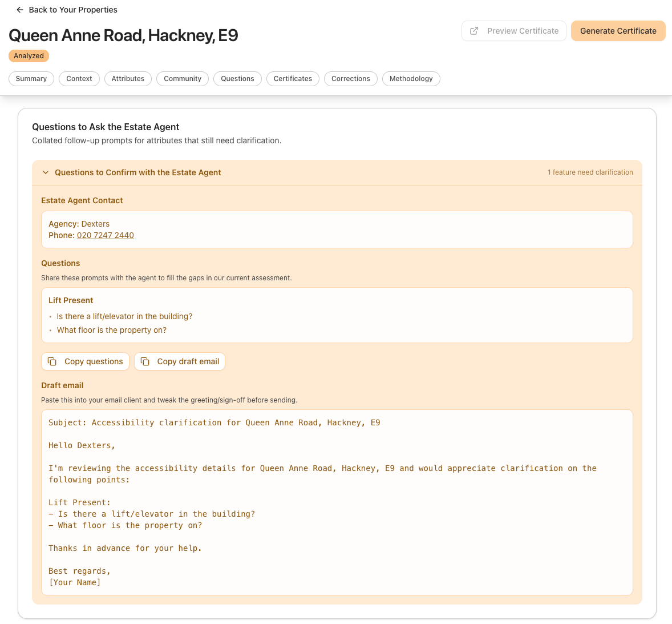Click Back to Your Properties link
This screenshot has width=672, height=624.
tap(72, 10)
